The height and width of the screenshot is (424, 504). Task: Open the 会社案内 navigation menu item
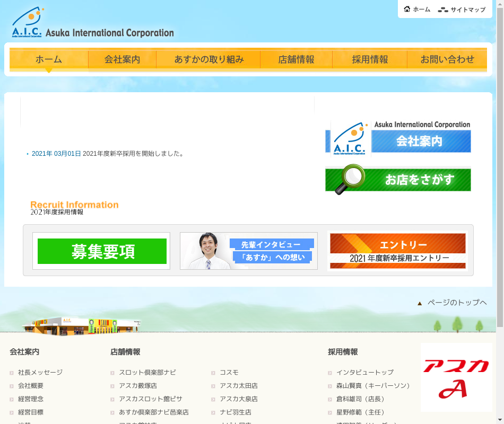point(122,59)
